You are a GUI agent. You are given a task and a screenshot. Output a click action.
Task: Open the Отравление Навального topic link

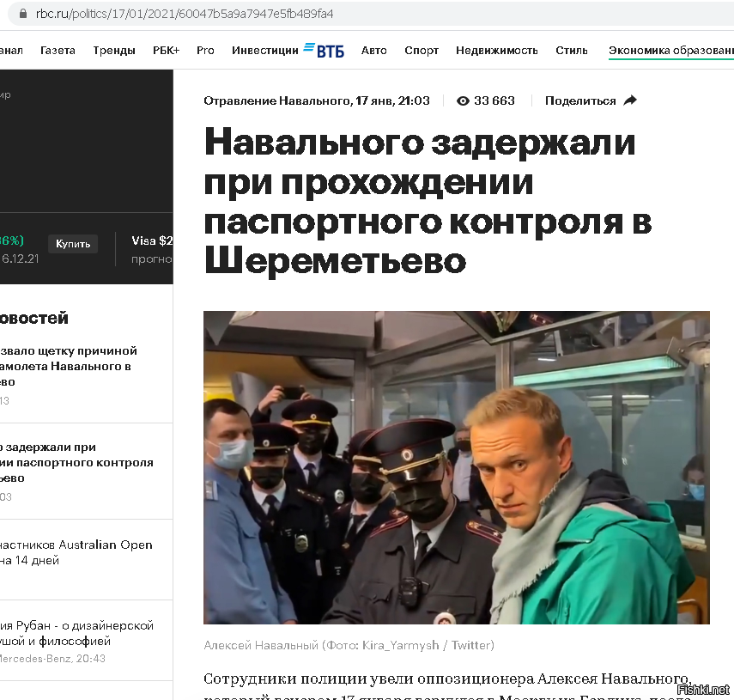[x=276, y=100]
